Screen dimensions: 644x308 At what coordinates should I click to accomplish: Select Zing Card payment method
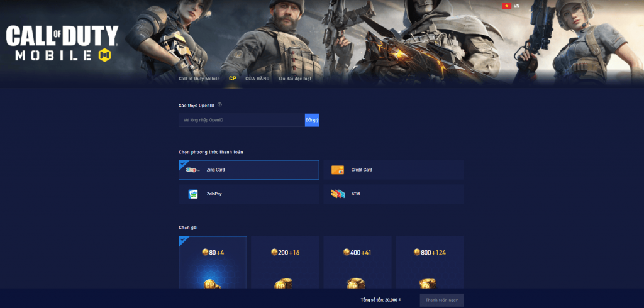click(249, 170)
